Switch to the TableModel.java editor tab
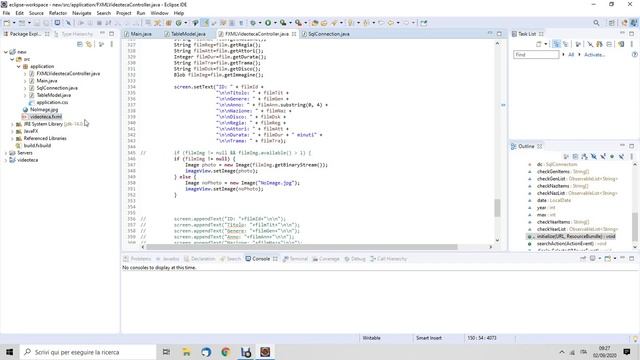Image resolution: width=640 pixels, height=360 pixels. point(185,34)
